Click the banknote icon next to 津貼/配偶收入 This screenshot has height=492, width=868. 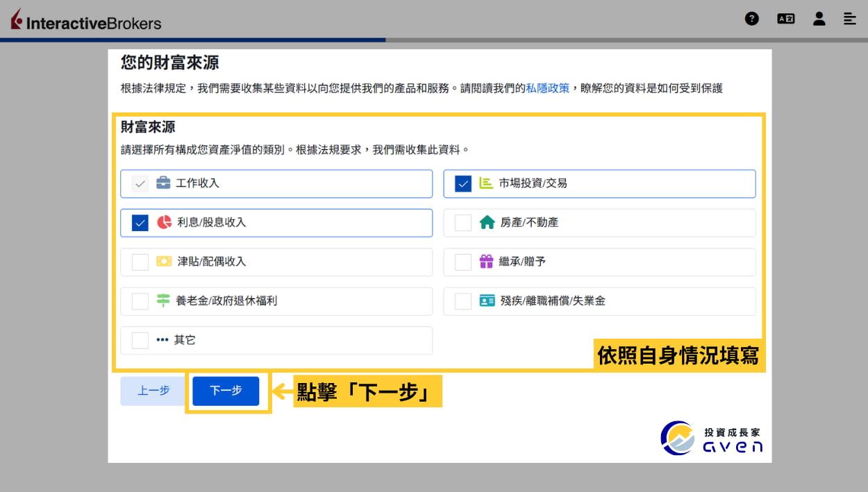[x=164, y=262]
